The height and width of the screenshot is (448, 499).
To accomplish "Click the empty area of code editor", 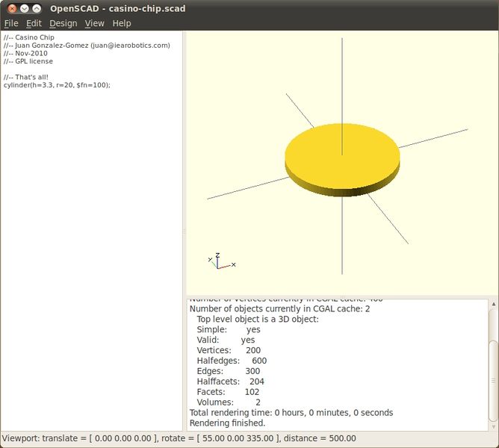I will [91, 261].
